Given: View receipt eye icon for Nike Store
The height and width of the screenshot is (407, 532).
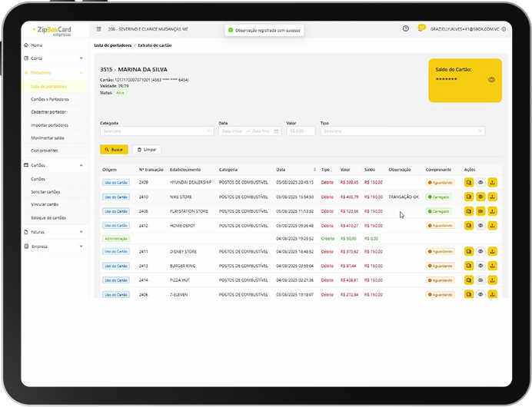Looking at the screenshot, I should coord(480,197).
